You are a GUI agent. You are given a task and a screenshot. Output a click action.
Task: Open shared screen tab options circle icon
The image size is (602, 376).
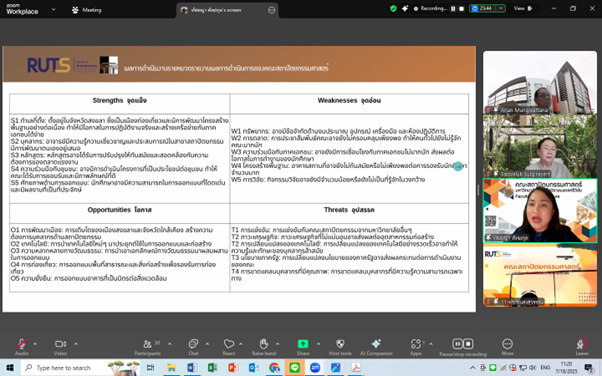[271, 10]
